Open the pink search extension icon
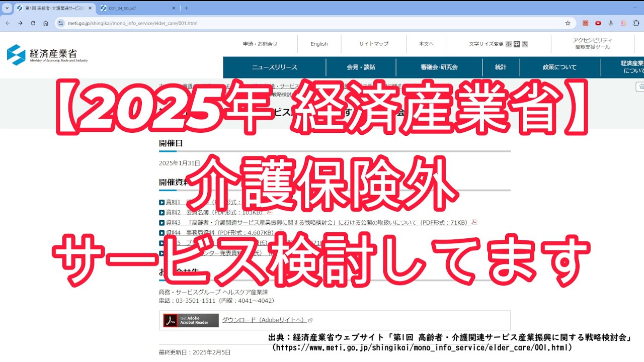 pyautogui.click(x=623, y=23)
